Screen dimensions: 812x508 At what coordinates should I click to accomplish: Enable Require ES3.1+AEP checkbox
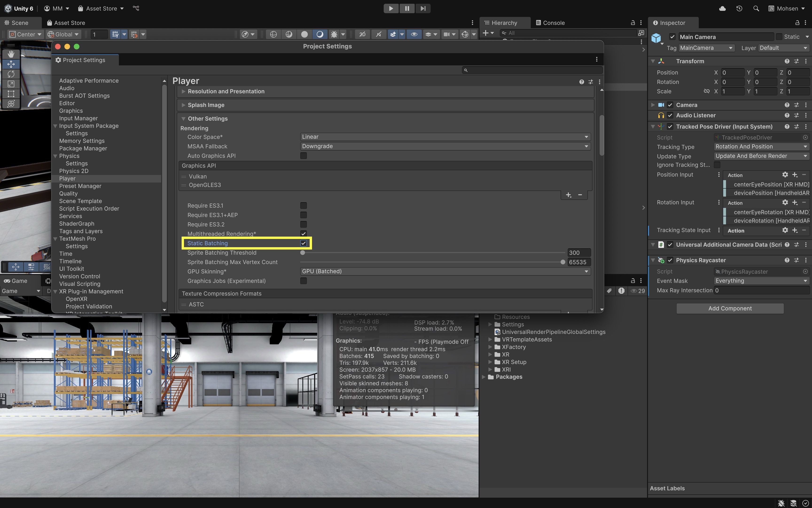(303, 215)
